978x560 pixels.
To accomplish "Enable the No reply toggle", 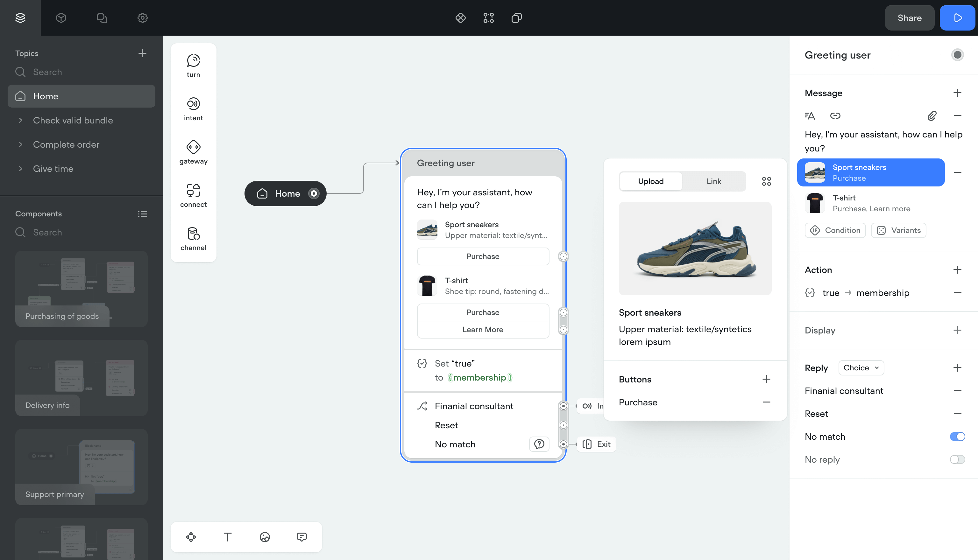I will 957,460.
